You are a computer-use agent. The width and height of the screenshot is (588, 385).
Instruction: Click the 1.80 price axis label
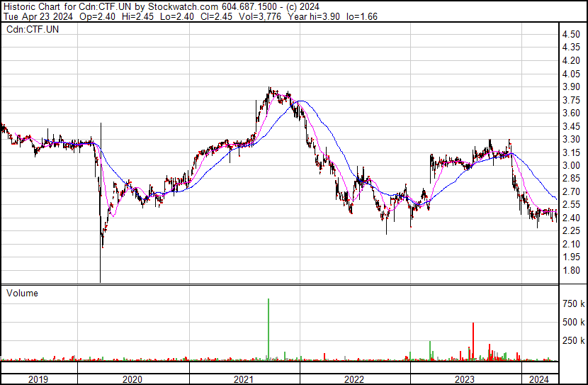coord(571,270)
